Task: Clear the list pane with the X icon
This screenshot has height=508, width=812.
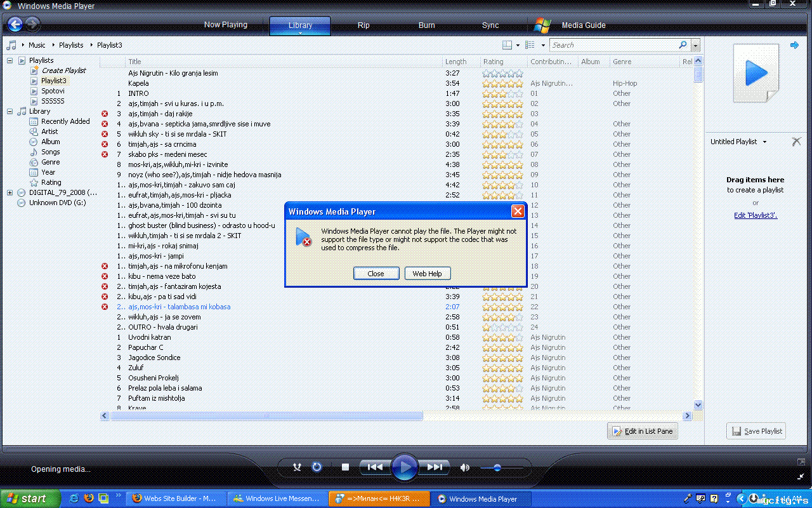Action: click(x=796, y=142)
